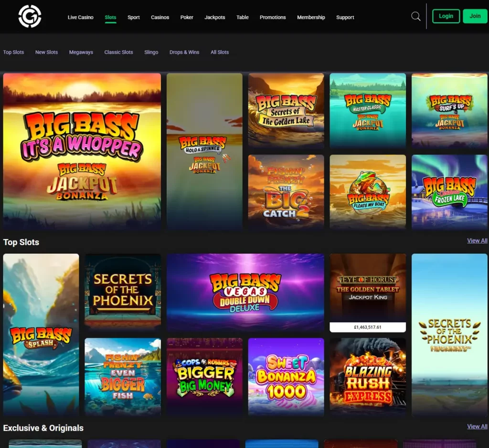Select the Megaways filter tab
489x448 pixels.
(x=81, y=52)
